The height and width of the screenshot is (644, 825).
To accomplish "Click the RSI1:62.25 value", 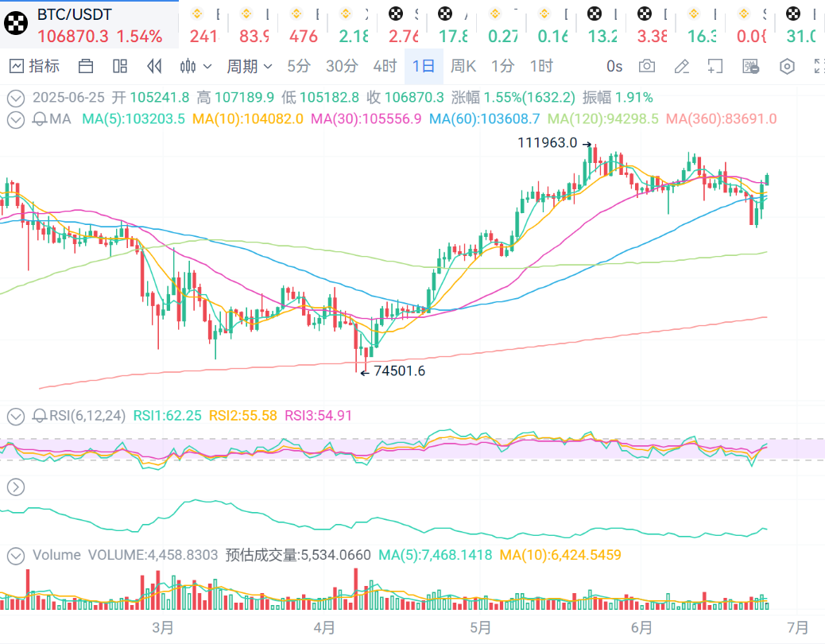I will click(168, 416).
